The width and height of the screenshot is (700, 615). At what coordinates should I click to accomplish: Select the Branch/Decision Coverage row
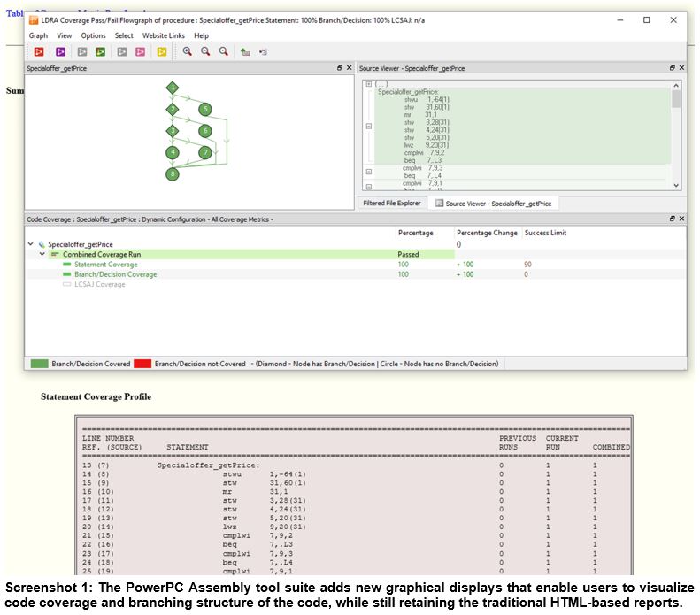356,274
